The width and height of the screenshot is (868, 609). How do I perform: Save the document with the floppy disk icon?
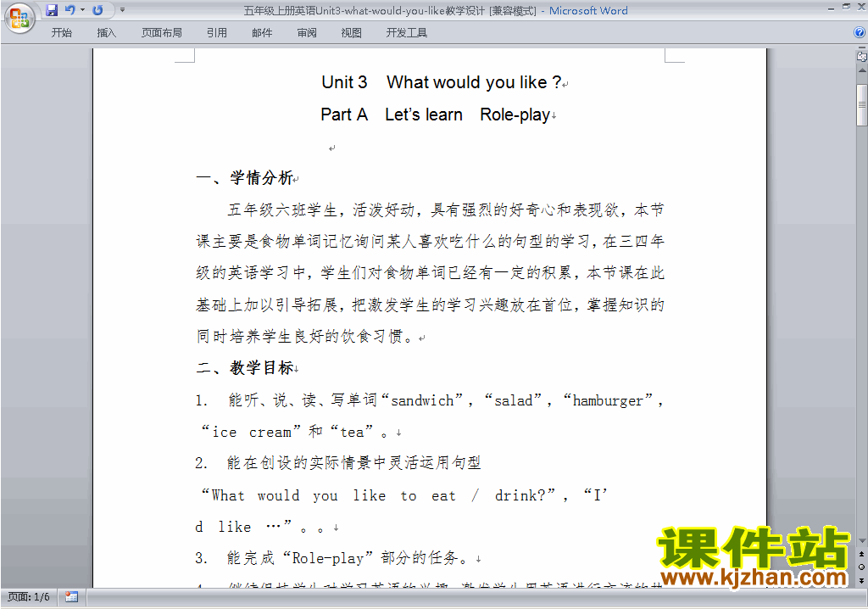pos(52,10)
